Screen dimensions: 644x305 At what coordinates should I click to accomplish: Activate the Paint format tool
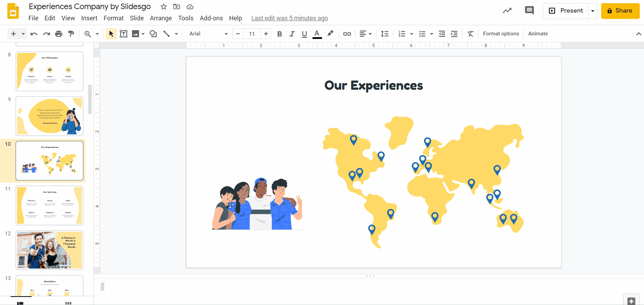71,34
